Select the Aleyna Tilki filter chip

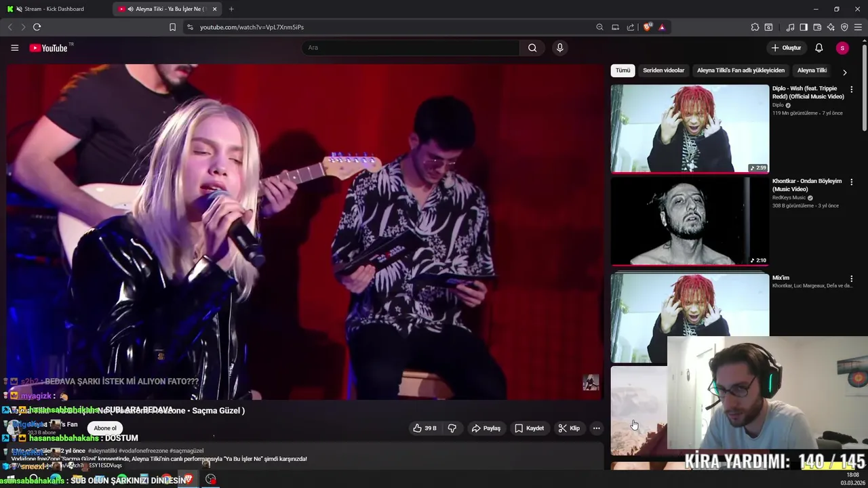point(812,70)
